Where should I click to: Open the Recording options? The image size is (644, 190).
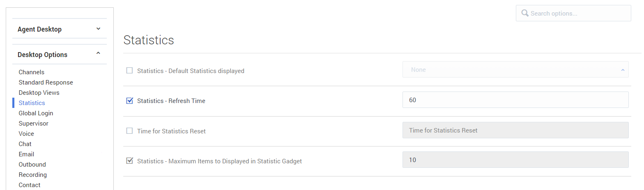pos(32,175)
